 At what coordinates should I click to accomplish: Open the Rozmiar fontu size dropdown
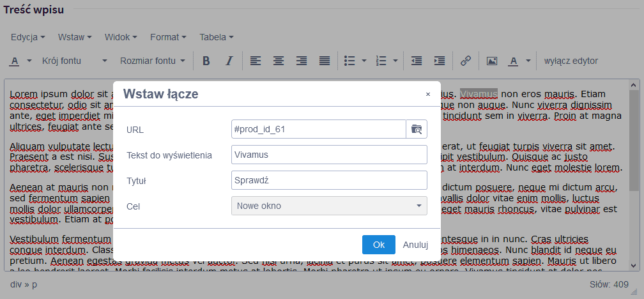click(x=152, y=61)
